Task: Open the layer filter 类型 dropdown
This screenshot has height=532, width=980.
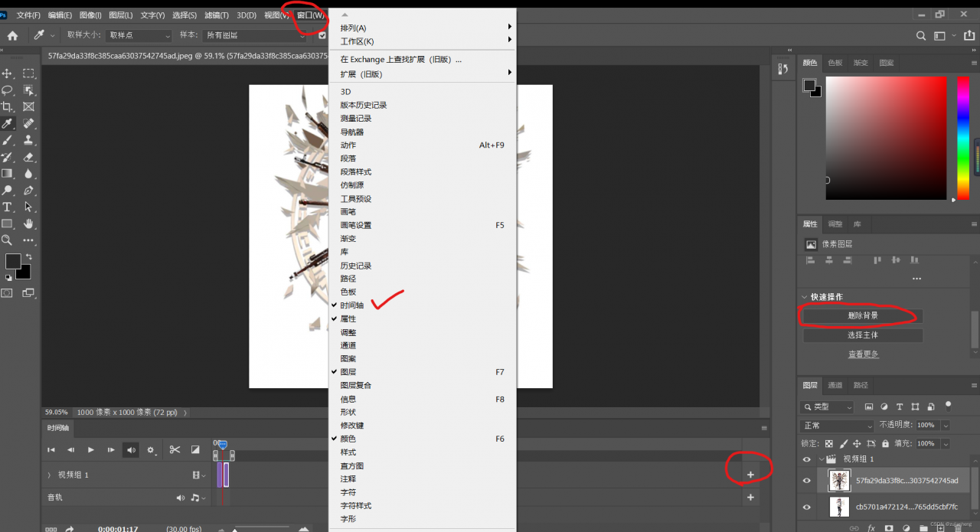Action: pyautogui.click(x=827, y=407)
